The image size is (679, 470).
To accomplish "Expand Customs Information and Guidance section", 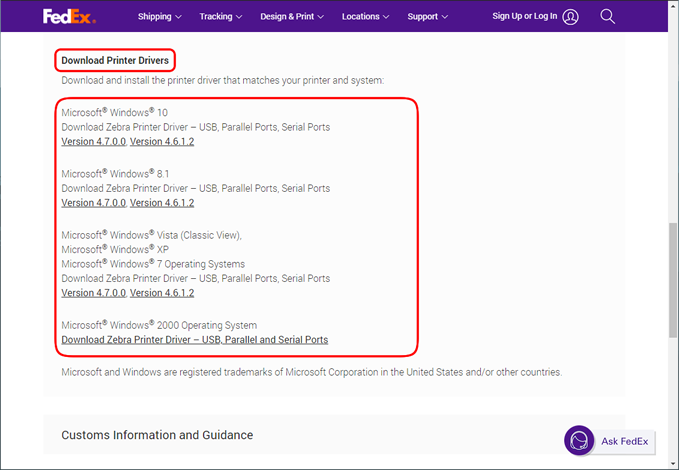I will tap(157, 435).
